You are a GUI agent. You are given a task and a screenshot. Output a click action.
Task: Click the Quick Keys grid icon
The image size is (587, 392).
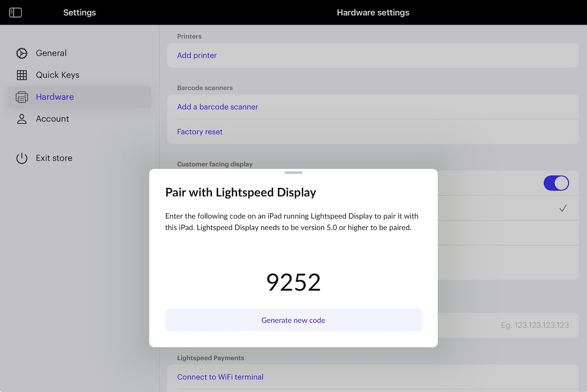point(22,75)
